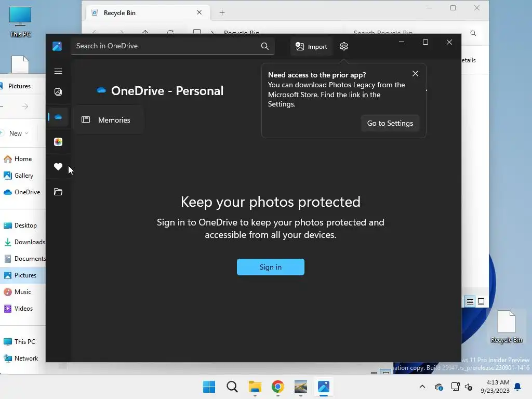Click the Search in OneDrive field
The image size is (532, 399).
(172, 46)
